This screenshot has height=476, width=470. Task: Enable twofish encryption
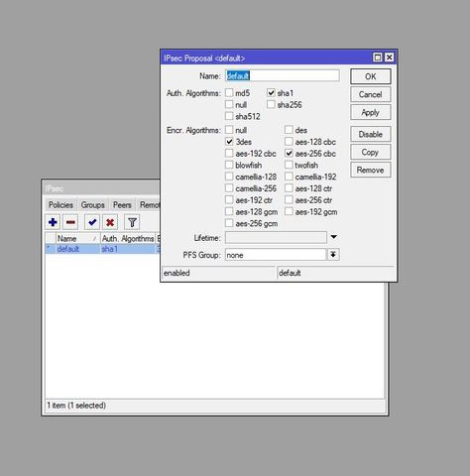click(x=289, y=165)
